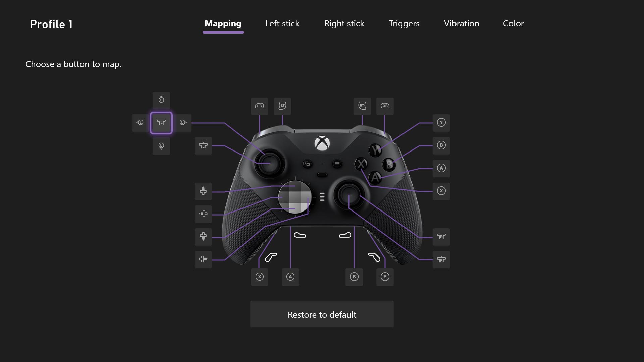Toggle the X button paddle assignment
644x362 pixels.
click(x=259, y=276)
